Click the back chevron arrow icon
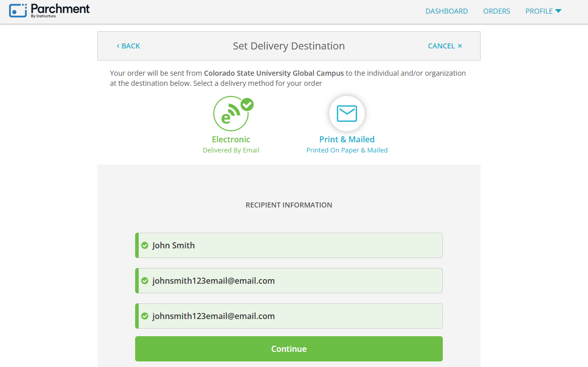The height and width of the screenshot is (367, 588). (x=117, y=46)
